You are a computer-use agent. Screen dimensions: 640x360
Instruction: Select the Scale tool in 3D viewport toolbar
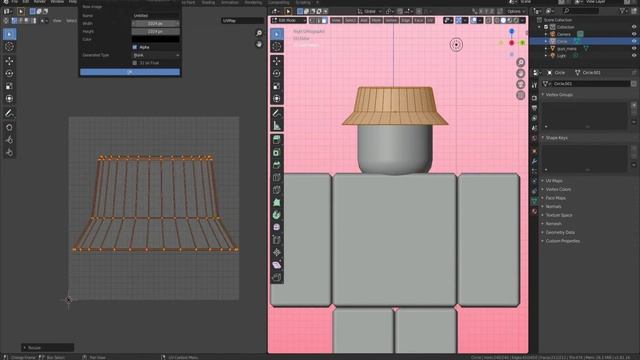(277, 86)
